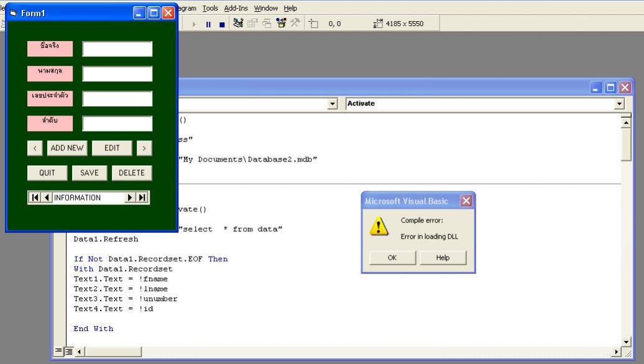Click the DELETE button on Form1
Image resolution: width=644 pixels, height=364 pixels.
(x=132, y=173)
